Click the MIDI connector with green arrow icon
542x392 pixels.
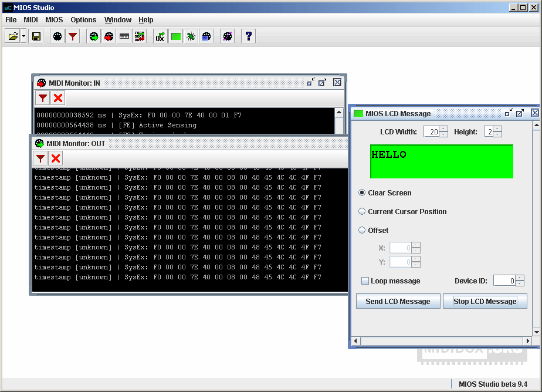tap(94, 36)
